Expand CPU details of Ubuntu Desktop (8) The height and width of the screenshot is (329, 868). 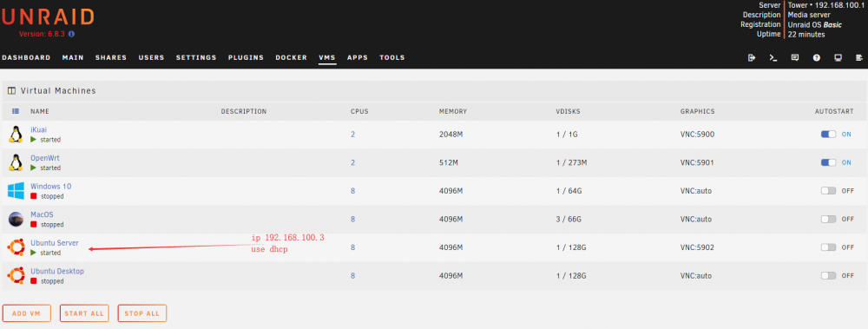[x=352, y=276]
